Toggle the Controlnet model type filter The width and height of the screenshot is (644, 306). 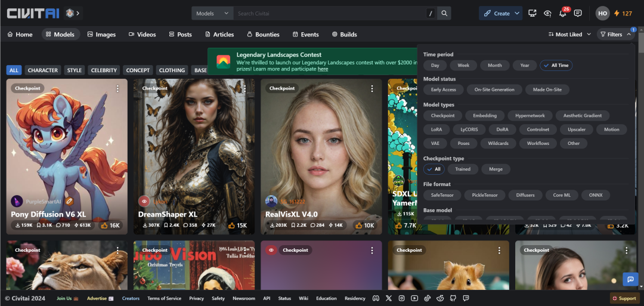[x=538, y=130]
